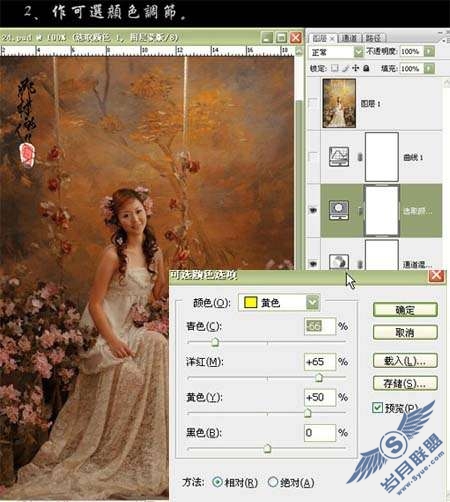Viewport: 450px width, 502px height.
Task: Click the 不透明度 opacity field showing 100%
Action: click(411, 51)
